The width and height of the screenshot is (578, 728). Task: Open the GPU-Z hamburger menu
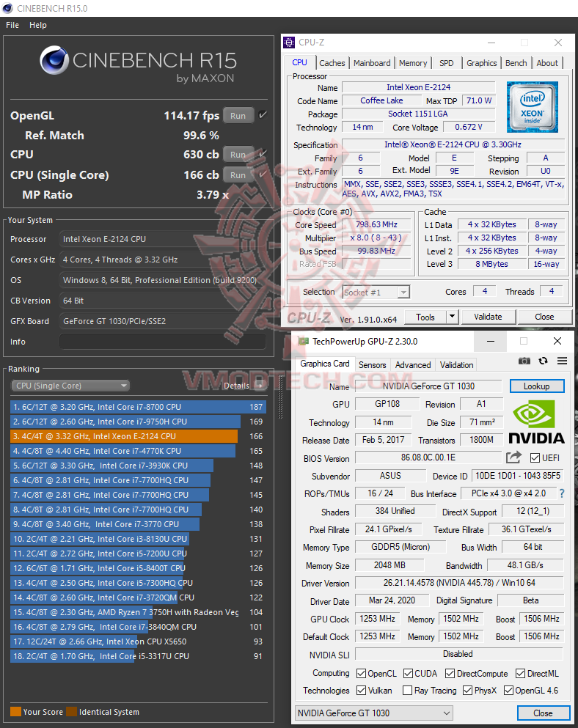pos(562,361)
